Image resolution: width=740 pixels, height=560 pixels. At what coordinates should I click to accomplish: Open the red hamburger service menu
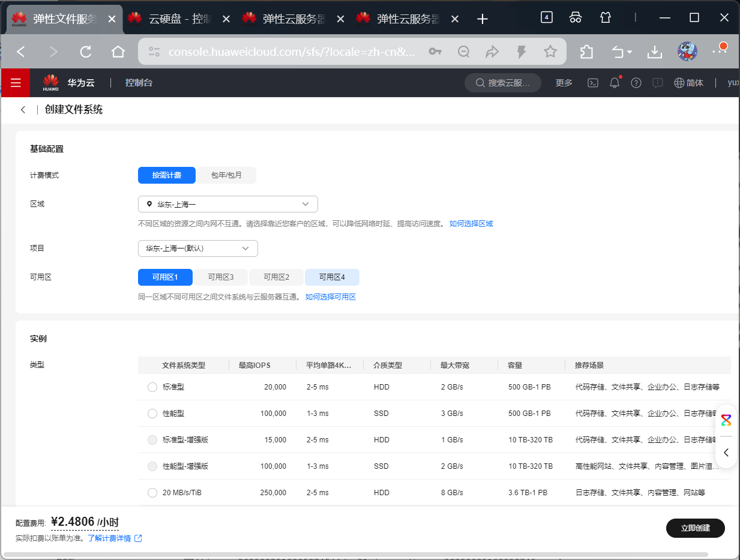[16, 83]
